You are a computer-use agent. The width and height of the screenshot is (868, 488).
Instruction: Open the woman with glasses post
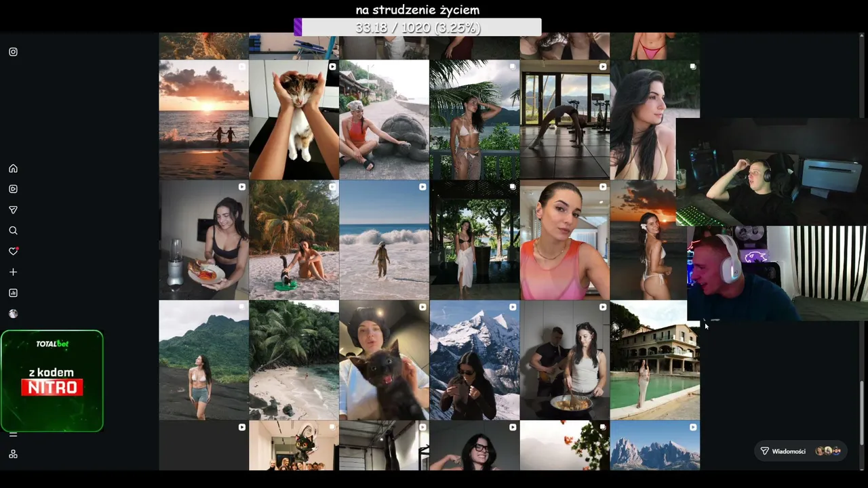click(x=474, y=446)
